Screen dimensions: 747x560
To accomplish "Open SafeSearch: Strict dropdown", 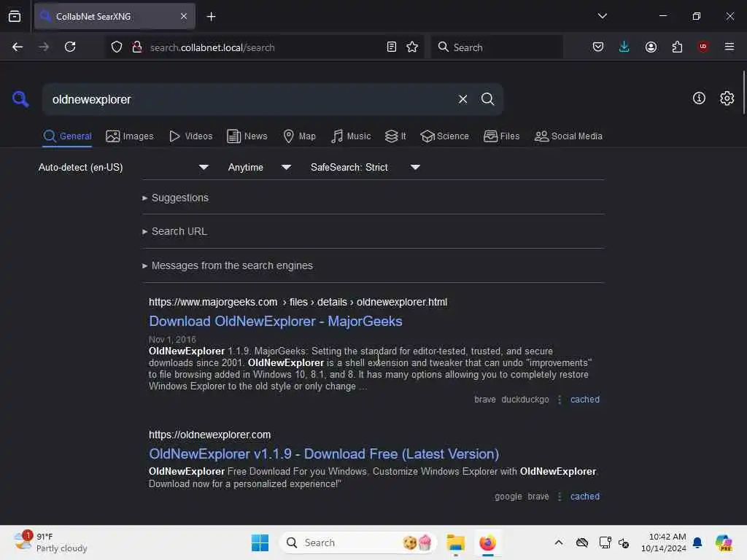I will point(365,167).
